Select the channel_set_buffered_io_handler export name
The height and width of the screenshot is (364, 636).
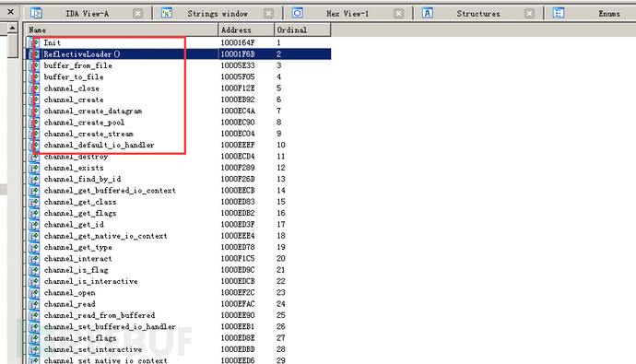[110, 326]
